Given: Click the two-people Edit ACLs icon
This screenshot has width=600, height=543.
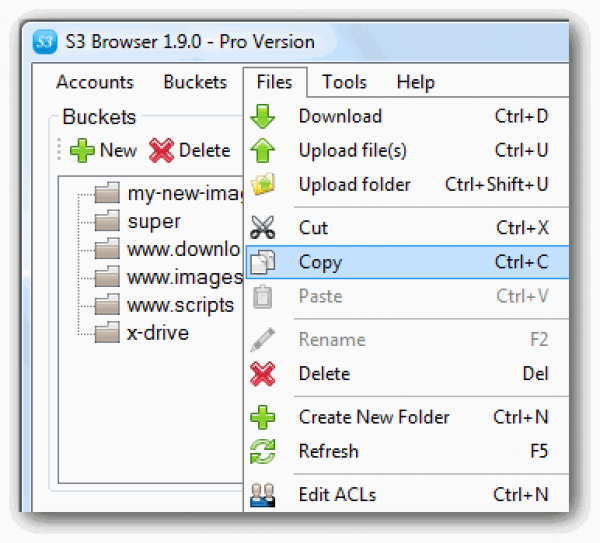Looking at the screenshot, I should click(x=262, y=495).
